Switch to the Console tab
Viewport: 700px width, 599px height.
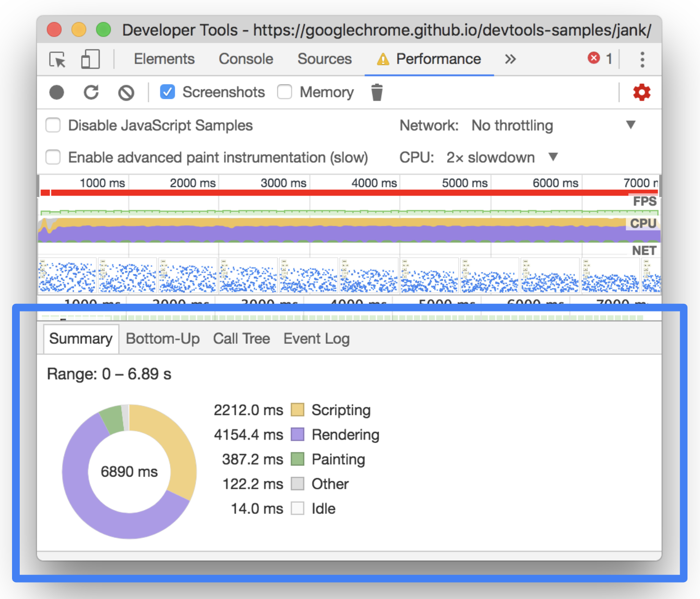[246, 59]
